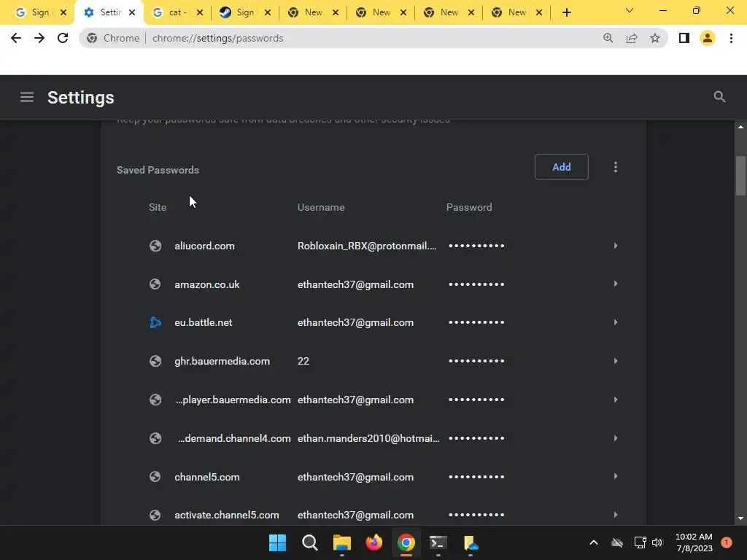Open the Windows Start menu
This screenshot has height=560, width=747.
277,542
